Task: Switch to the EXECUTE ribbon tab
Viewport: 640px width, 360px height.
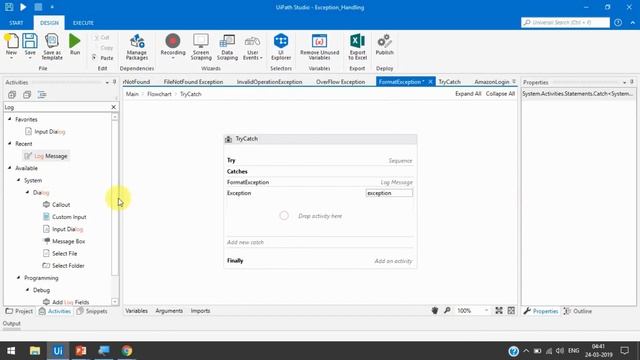Action: [83, 23]
